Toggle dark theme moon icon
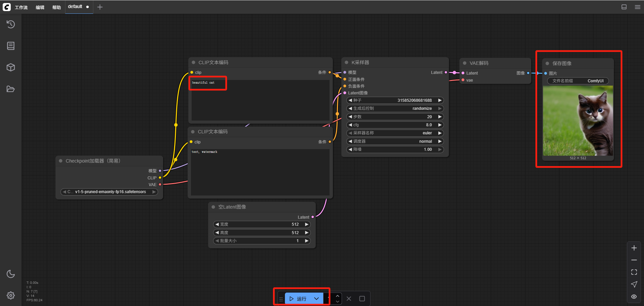The height and width of the screenshot is (306, 644). (x=11, y=274)
